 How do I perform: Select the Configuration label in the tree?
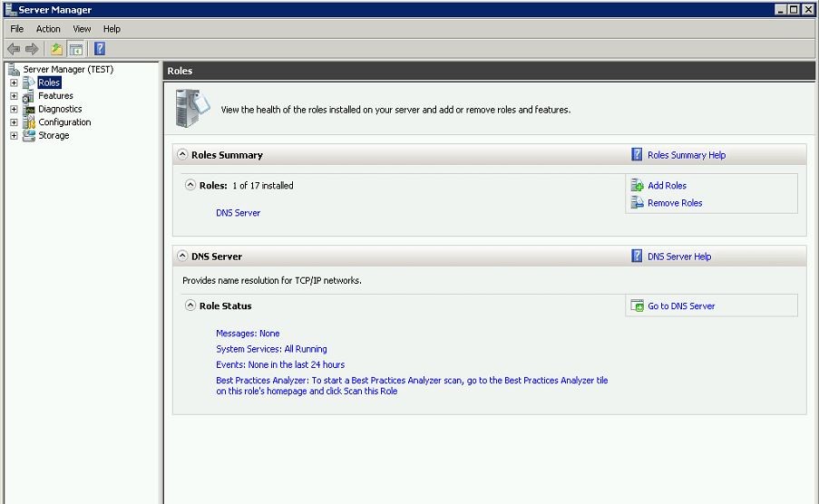tap(64, 122)
